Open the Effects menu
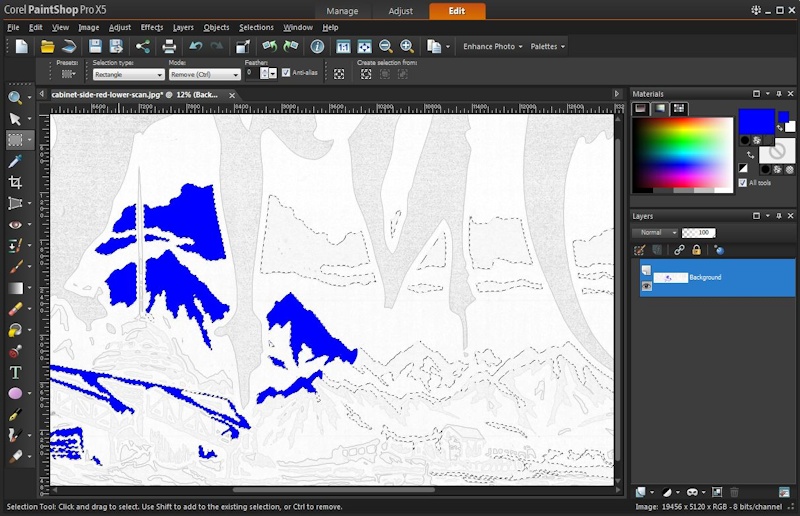 tap(152, 28)
